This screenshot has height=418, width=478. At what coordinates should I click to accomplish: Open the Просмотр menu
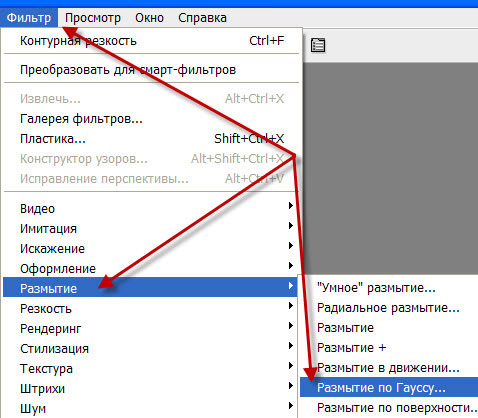click(x=93, y=18)
